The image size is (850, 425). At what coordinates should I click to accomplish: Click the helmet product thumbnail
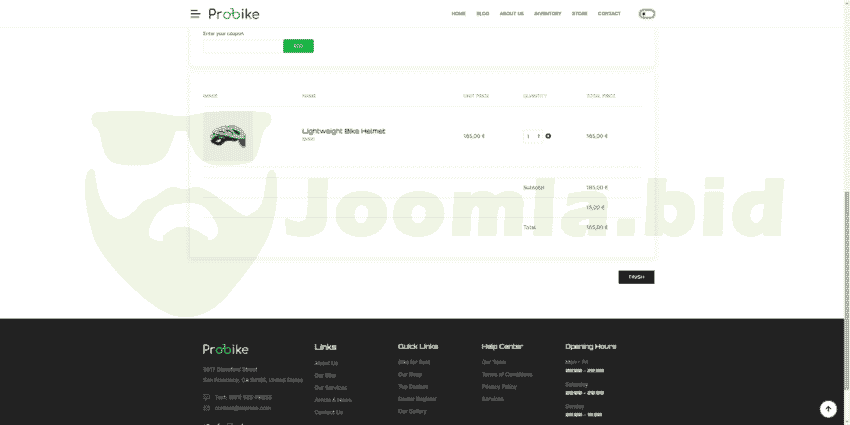tap(228, 137)
